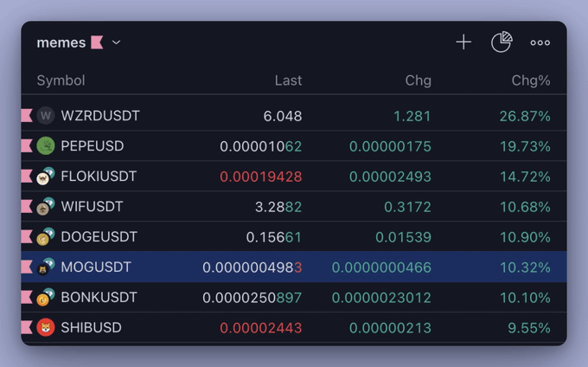Click percent change 9.55%
Image resolution: width=588 pixels, height=367 pixels.
pyautogui.click(x=529, y=328)
